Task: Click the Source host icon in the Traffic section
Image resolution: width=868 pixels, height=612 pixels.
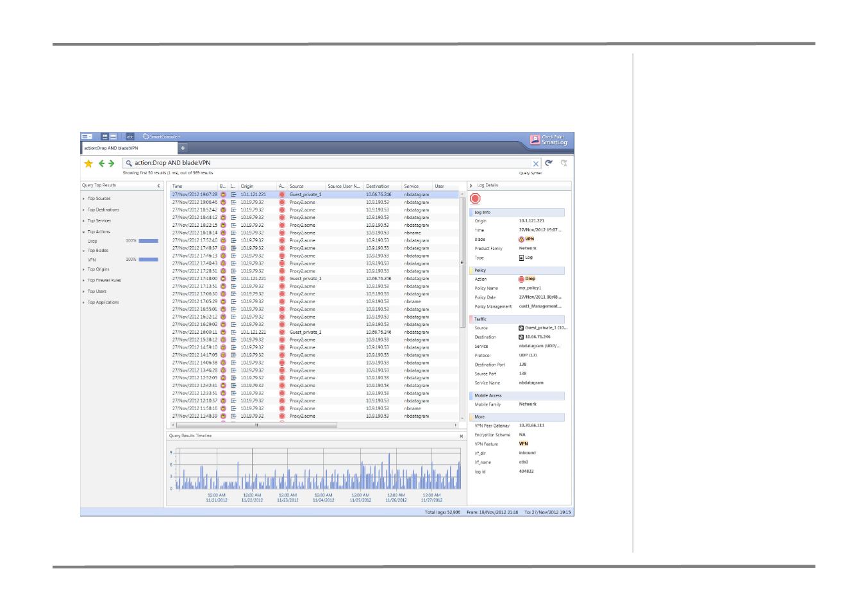Action: 521,327
